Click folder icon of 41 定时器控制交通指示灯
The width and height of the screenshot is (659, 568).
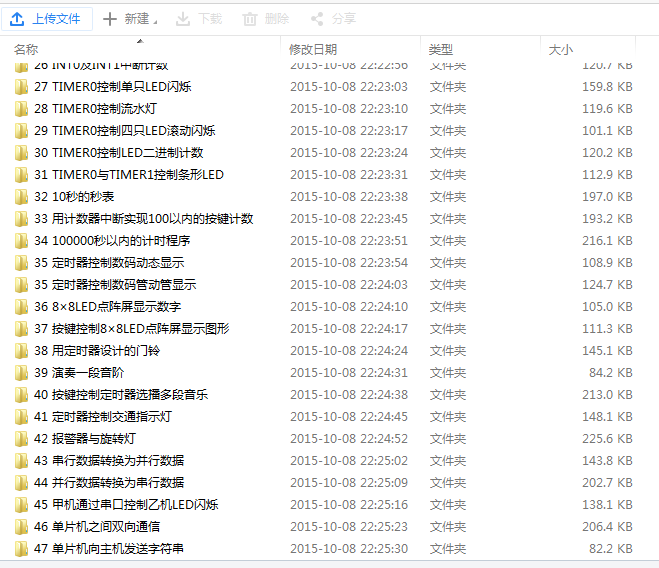[x=21, y=417]
